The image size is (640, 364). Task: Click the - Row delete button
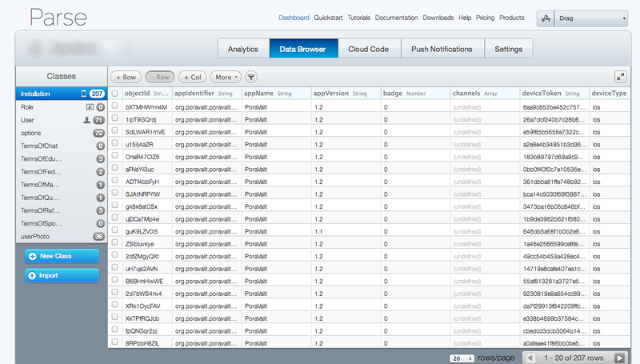159,77
